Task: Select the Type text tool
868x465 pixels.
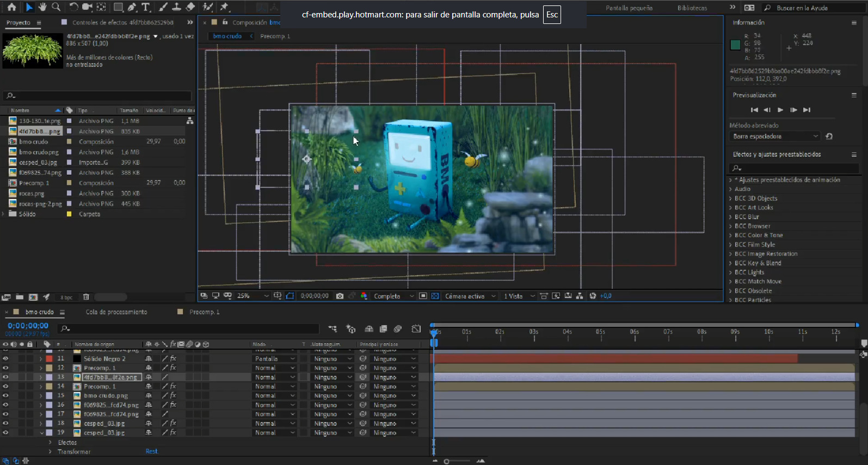Action: coord(146,7)
